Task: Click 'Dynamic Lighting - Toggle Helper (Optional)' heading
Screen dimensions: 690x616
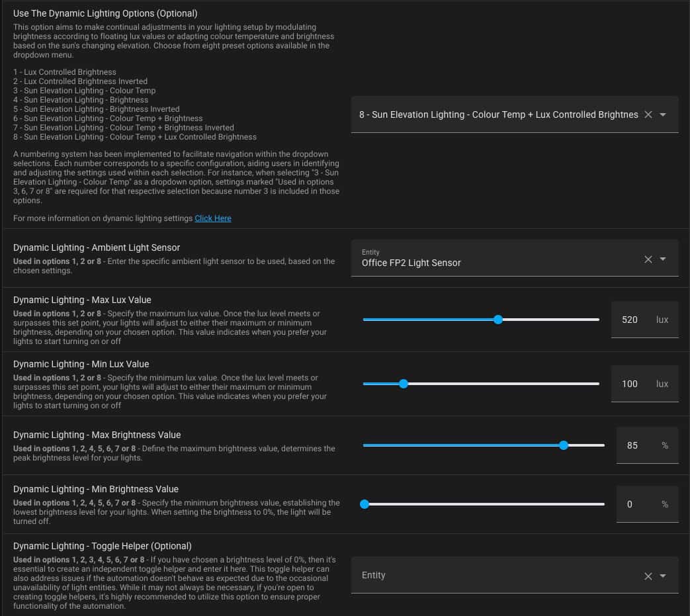Action: point(102,546)
